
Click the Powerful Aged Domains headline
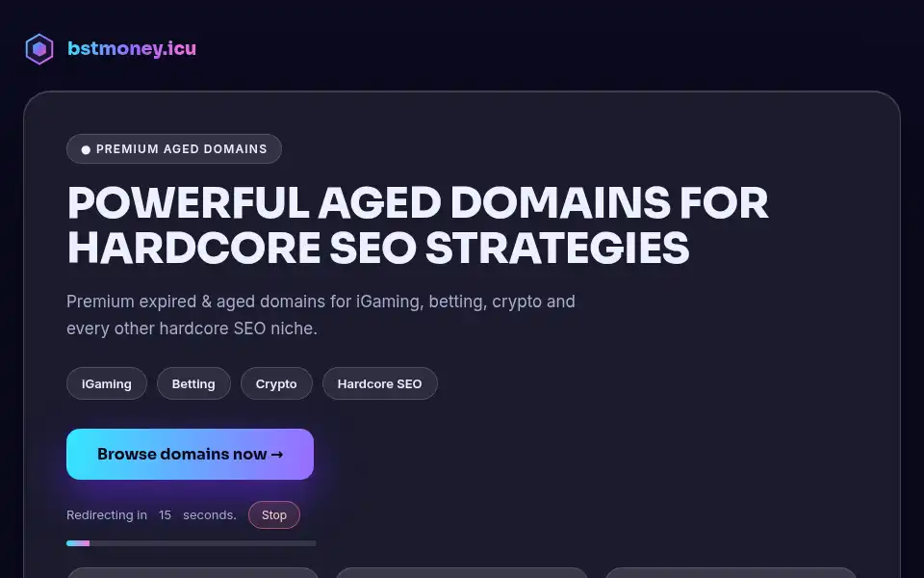[417, 224]
